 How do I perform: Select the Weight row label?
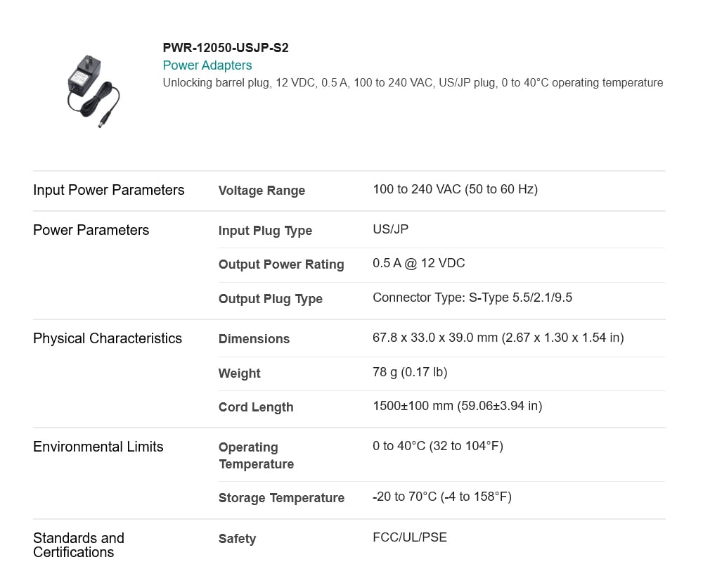pyautogui.click(x=239, y=373)
